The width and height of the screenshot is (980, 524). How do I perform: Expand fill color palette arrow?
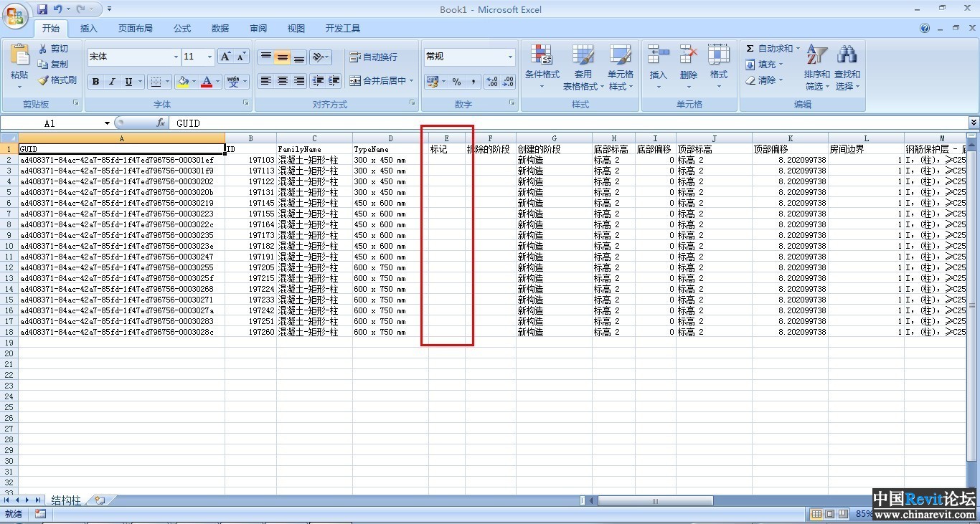[194, 82]
